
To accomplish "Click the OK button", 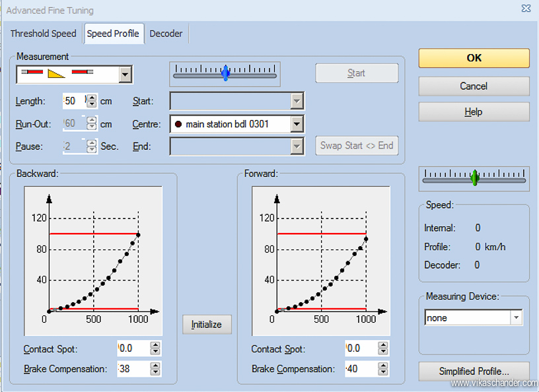I will pyautogui.click(x=474, y=58).
